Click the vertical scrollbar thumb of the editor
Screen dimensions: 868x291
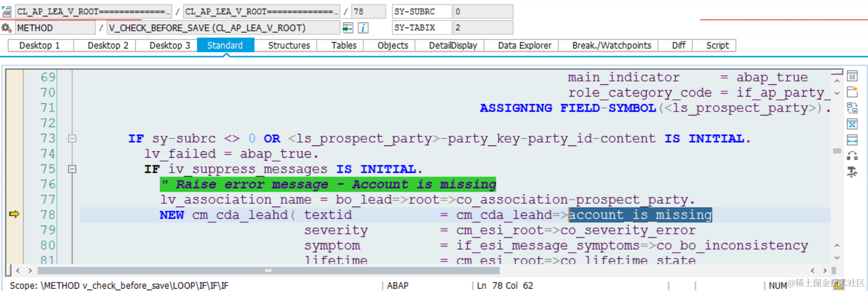837,151
